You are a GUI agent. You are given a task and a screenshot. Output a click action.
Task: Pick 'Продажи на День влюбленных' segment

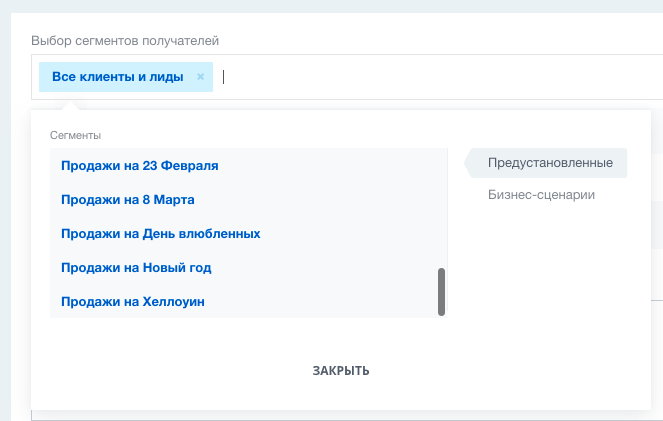pyautogui.click(x=161, y=233)
